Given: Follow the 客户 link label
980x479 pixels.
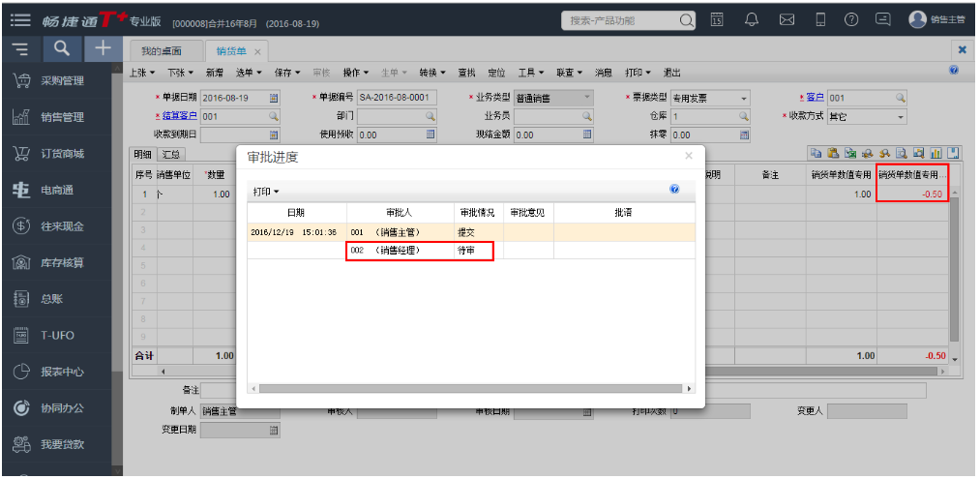Looking at the screenshot, I should 815,98.
